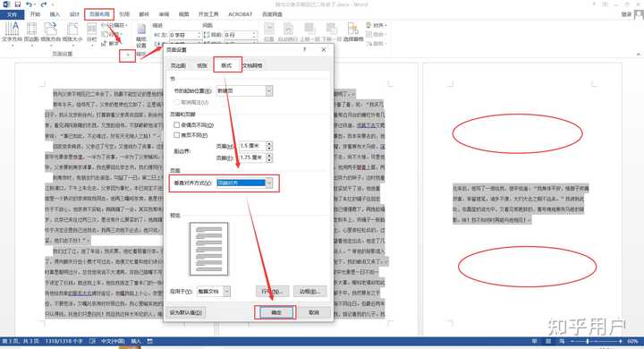Click 设为默认值 set as default button
Viewport: 644px width, 349px height.
(186, 312)
